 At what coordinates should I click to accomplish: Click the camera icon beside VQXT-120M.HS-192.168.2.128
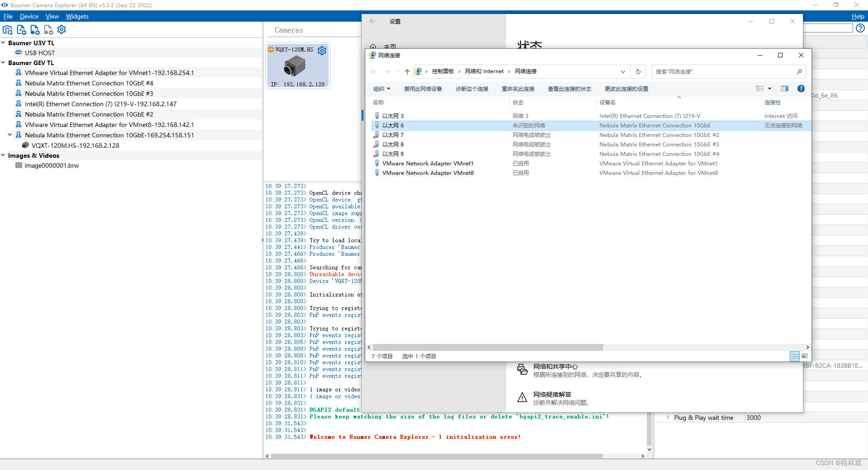click(25, 145)
